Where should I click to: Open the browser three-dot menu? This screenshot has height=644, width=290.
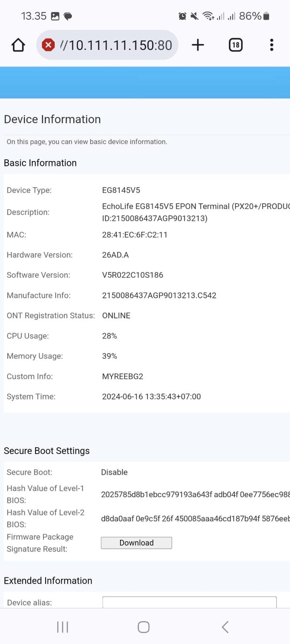click(x=271, y=45)
